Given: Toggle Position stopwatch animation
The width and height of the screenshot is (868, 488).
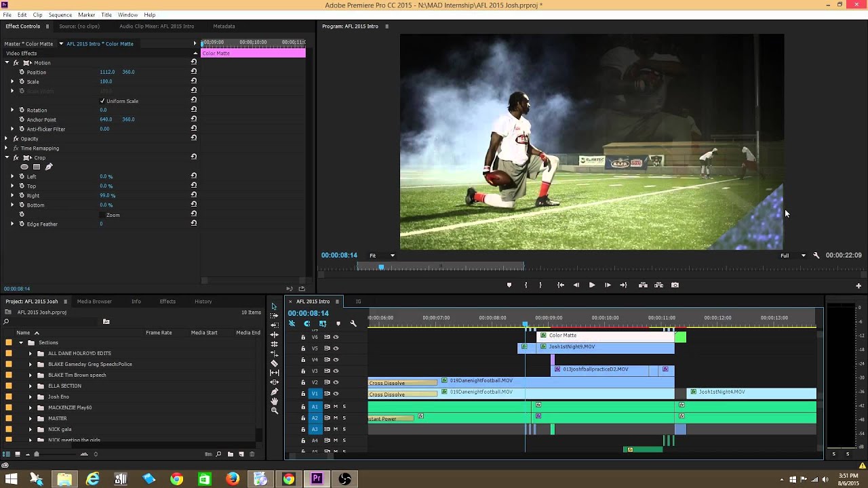Looking at the screenshot, I should coord(22,72).
